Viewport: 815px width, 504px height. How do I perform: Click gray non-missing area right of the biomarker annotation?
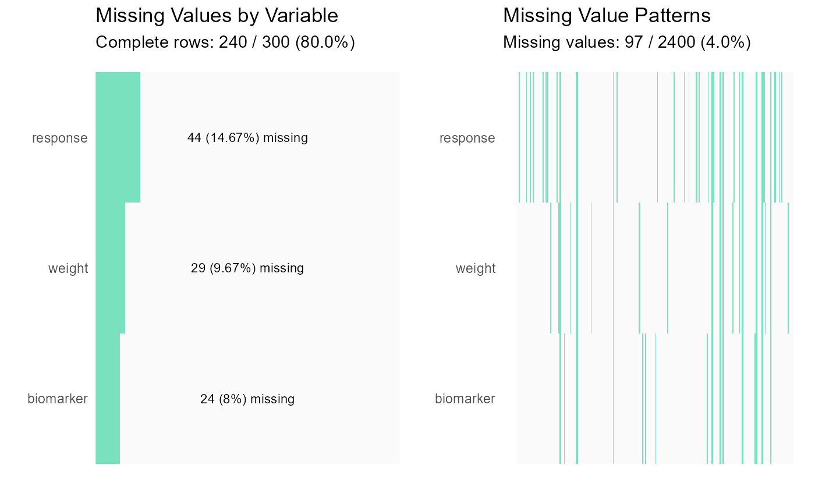pos(349,399)
